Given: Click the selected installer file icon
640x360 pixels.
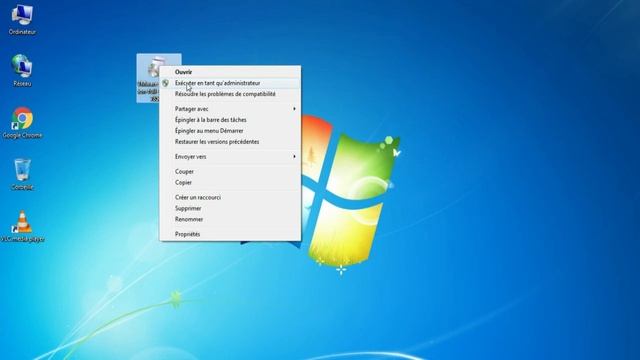Looking at the screenshot, I should click(x=148, y=78).
